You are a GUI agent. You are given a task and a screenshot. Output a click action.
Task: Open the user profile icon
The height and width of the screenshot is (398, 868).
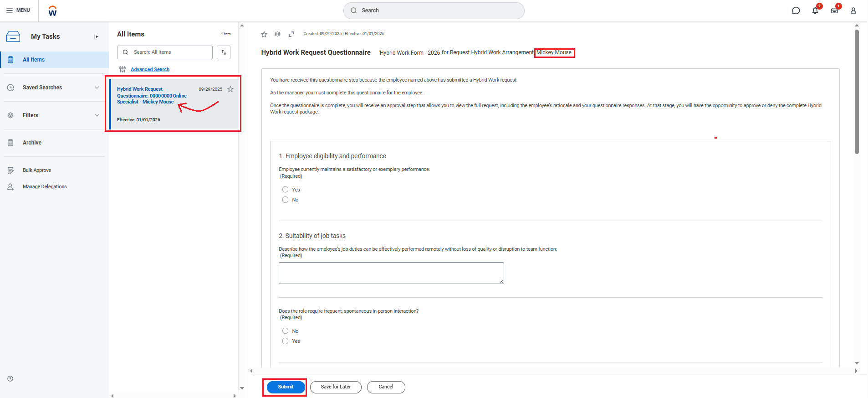pos(853,10)
